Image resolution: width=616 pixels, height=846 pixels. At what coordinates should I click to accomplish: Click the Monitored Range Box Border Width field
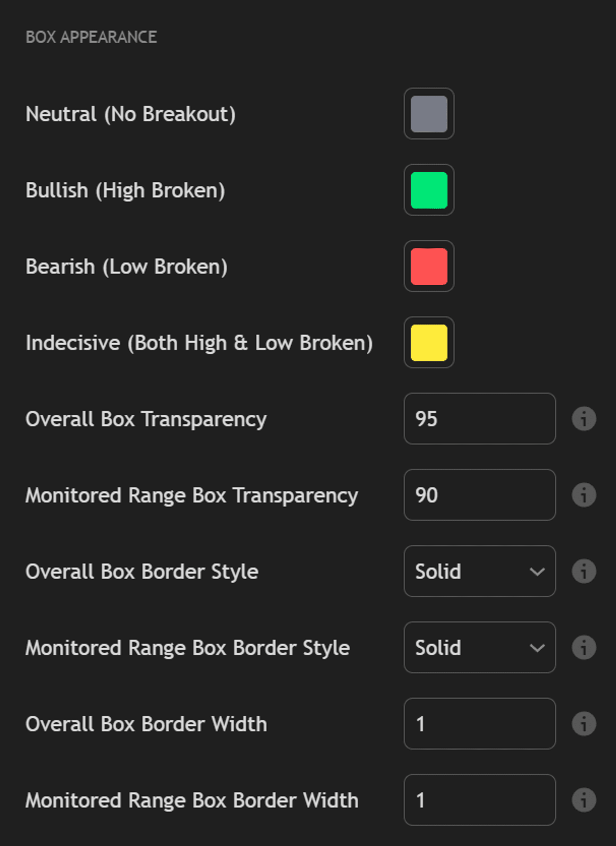coord(479,800)
